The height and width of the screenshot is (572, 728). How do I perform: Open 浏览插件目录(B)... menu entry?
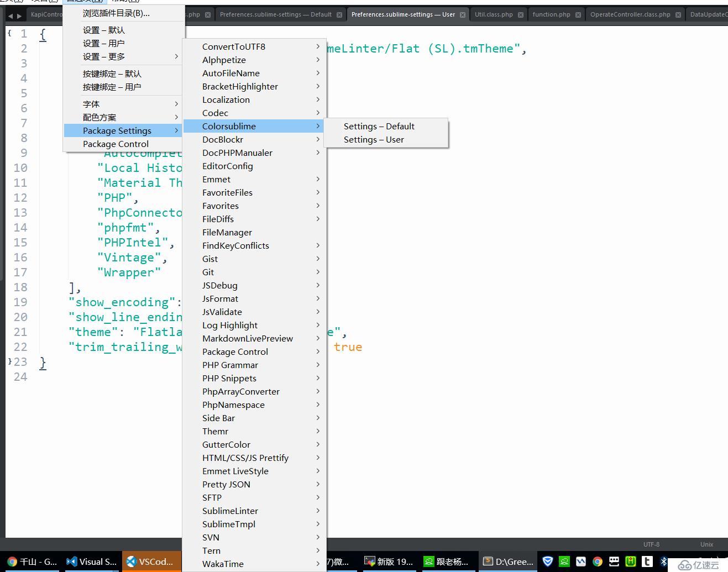pos(124,13)
